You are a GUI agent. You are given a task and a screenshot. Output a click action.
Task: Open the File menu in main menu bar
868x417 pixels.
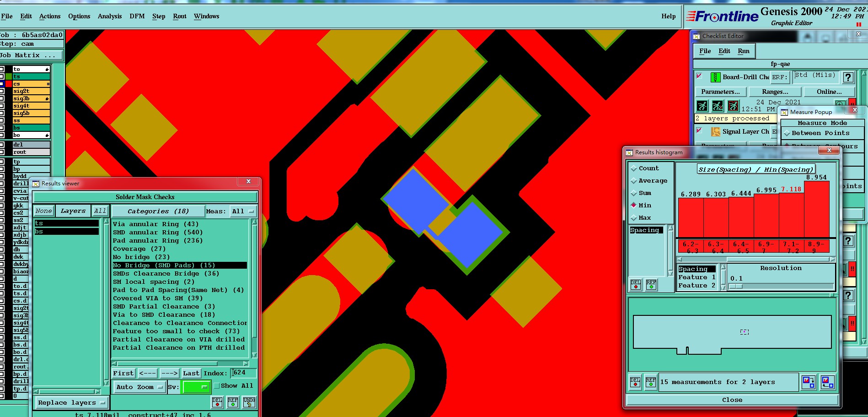point(7,16)
